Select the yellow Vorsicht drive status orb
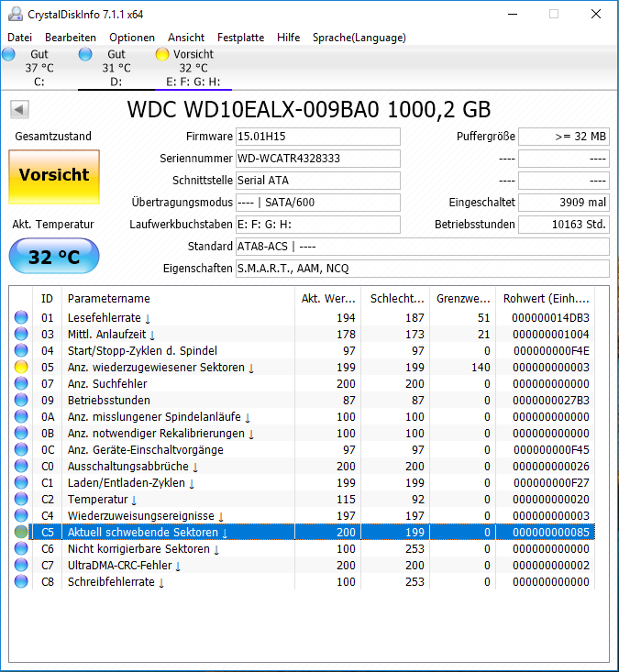Viewport: 619px width, 672px height. tap(162, 54)
